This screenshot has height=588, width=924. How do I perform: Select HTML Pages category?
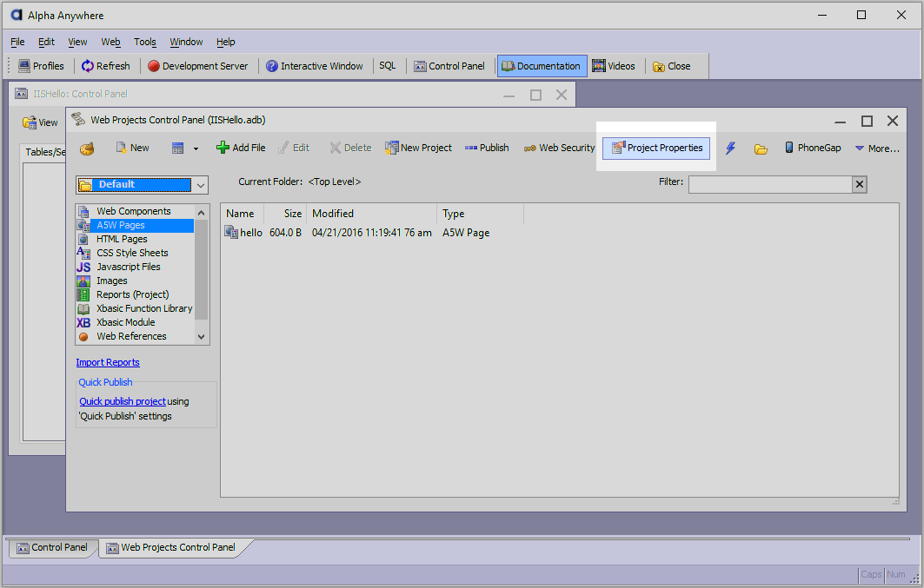click(135, 239)
